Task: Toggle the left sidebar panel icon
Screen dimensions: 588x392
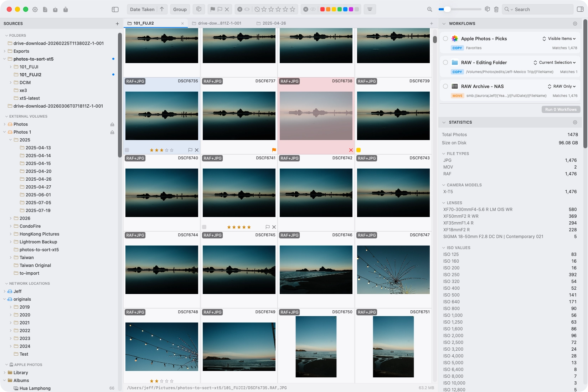Action: [x=115, y=10]
